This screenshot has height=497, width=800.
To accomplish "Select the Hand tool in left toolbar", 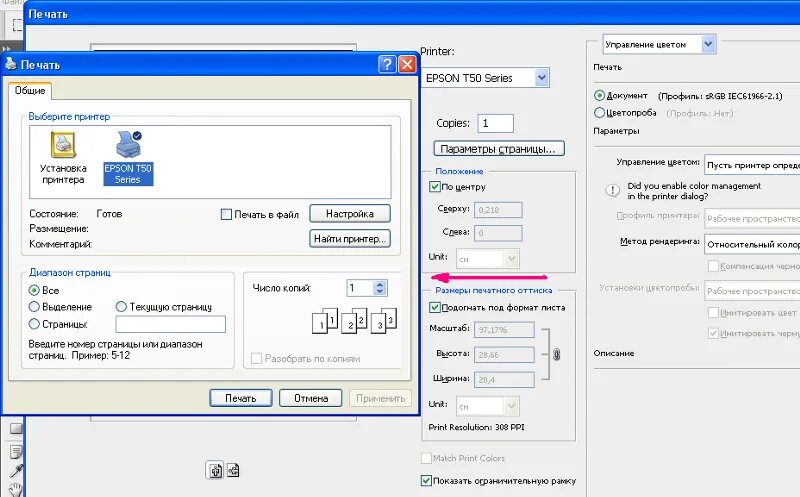I will [16, 489].
